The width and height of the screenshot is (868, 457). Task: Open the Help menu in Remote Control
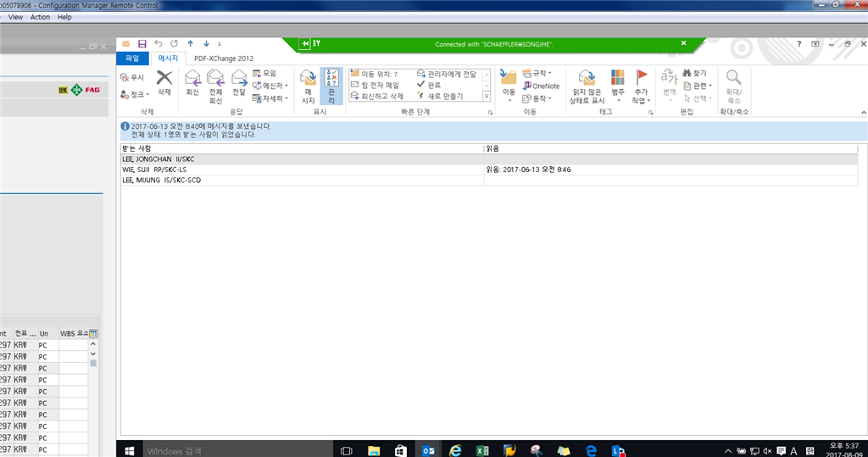point(64,17)
